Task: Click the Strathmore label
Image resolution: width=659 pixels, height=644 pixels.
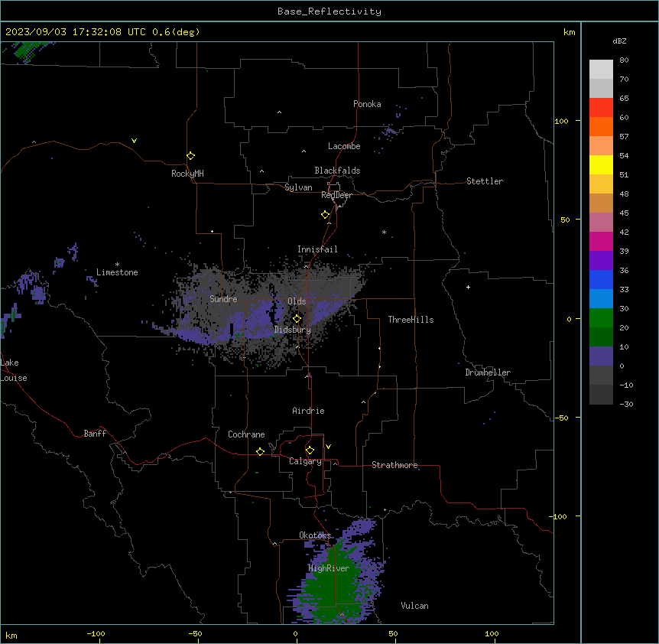Action: pos(394,465)
